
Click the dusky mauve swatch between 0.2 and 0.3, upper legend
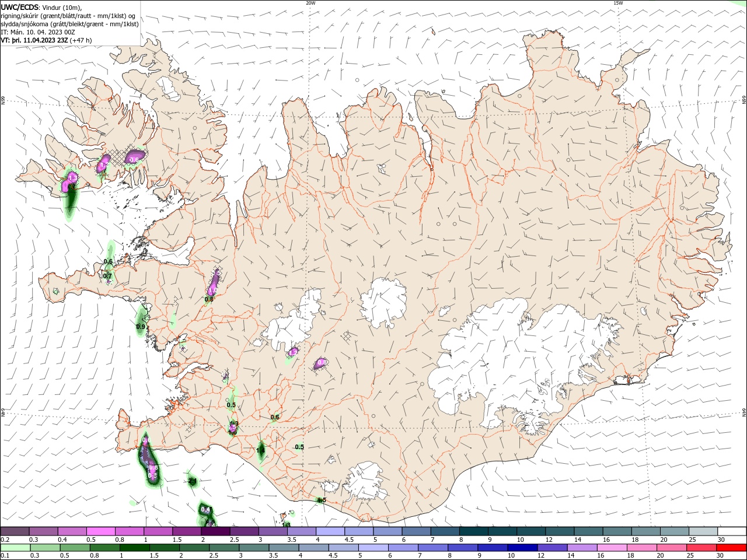[x=15, y=531]
